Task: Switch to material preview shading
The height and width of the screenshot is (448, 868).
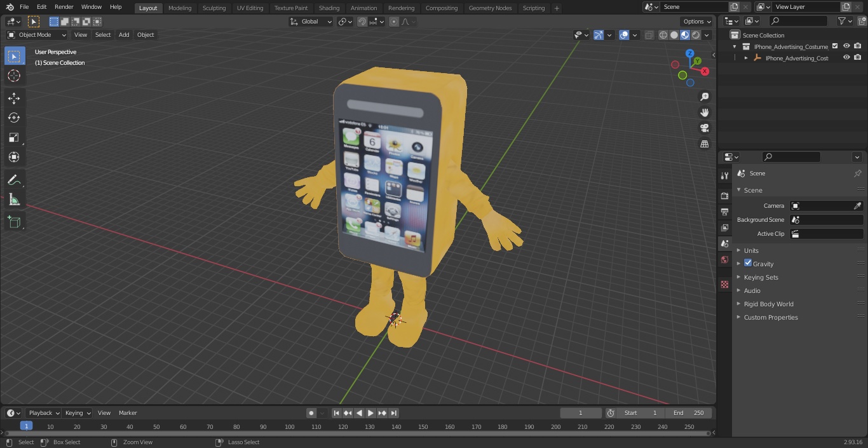Action: (685, 35)
